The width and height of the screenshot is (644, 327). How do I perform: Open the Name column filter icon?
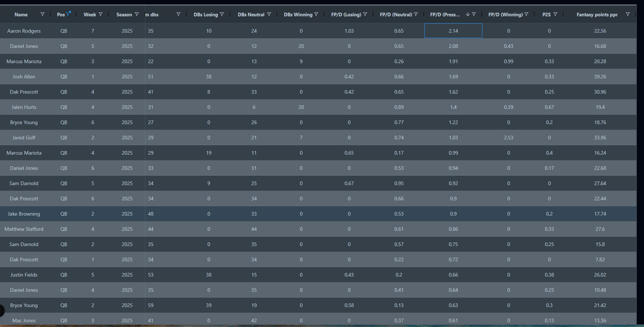point(42,15)
